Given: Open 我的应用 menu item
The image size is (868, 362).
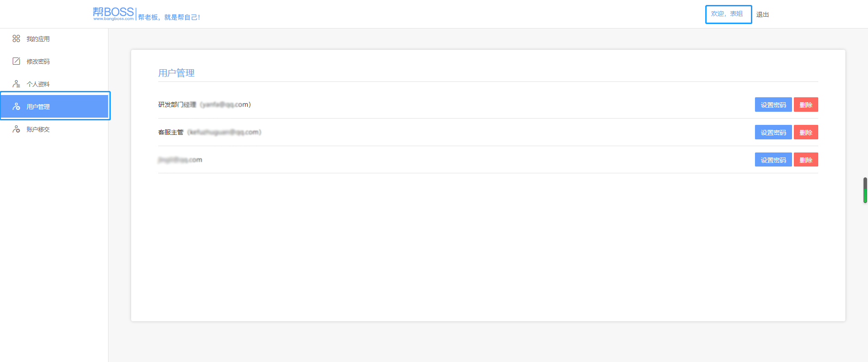Looking at the screenshot, I should (x=38, y=39).
